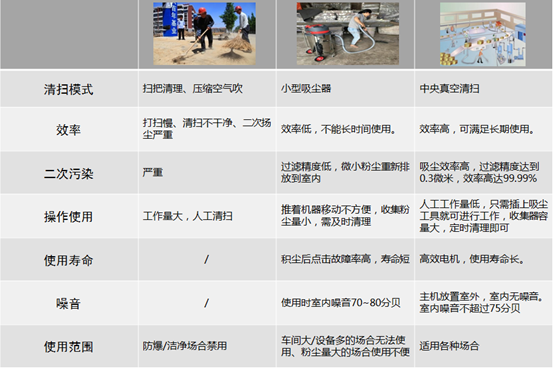Click cell 适用各种场合

(x=484, y=346)
